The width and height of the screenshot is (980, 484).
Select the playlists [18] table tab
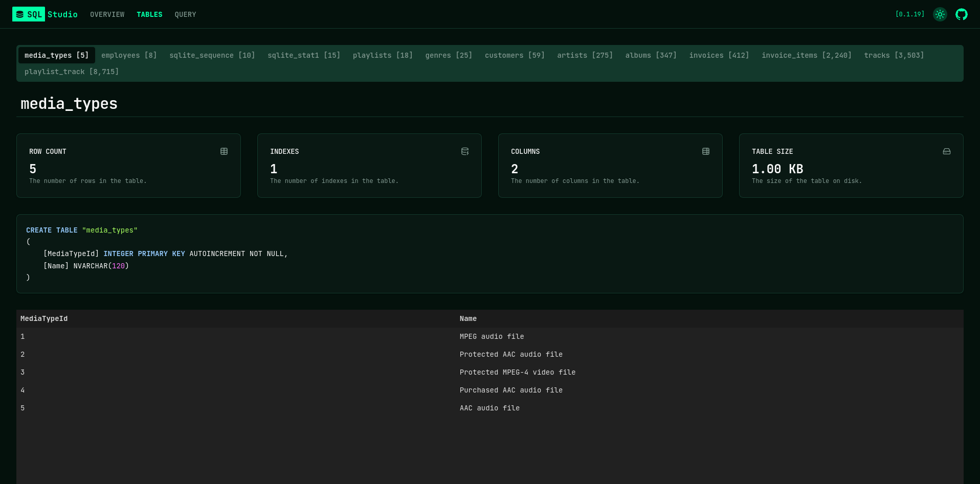383,55
